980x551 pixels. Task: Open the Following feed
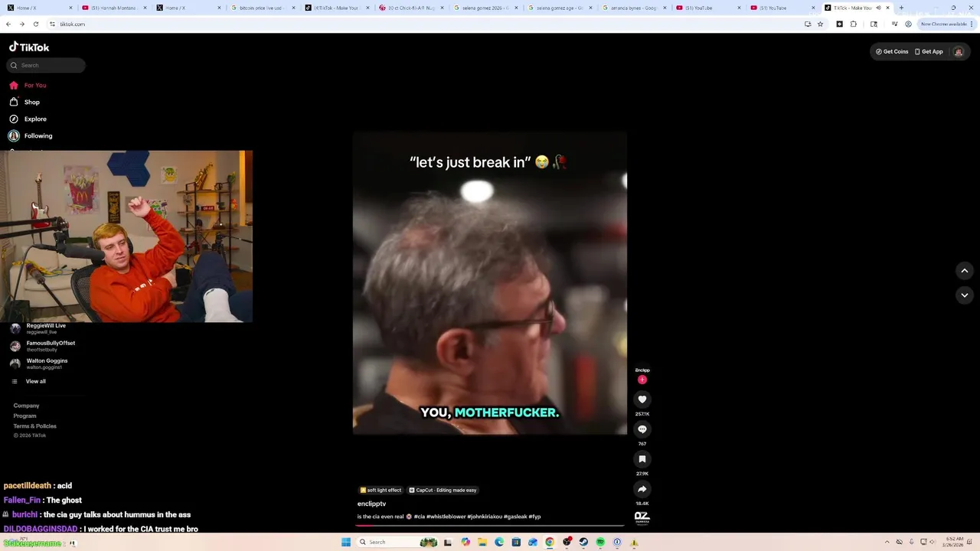coord(31,135)
